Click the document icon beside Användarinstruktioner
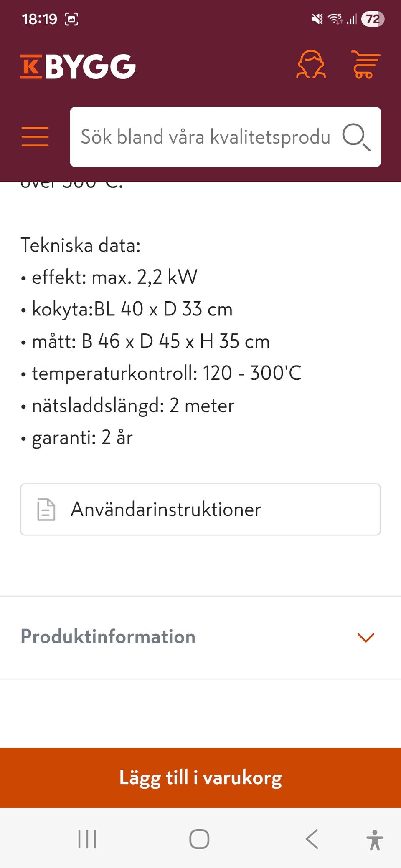 [x=46, y=510]
